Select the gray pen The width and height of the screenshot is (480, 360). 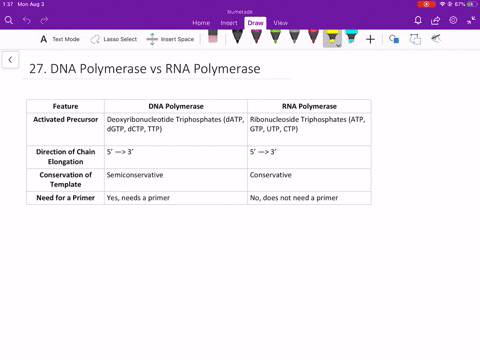[294, 37]
